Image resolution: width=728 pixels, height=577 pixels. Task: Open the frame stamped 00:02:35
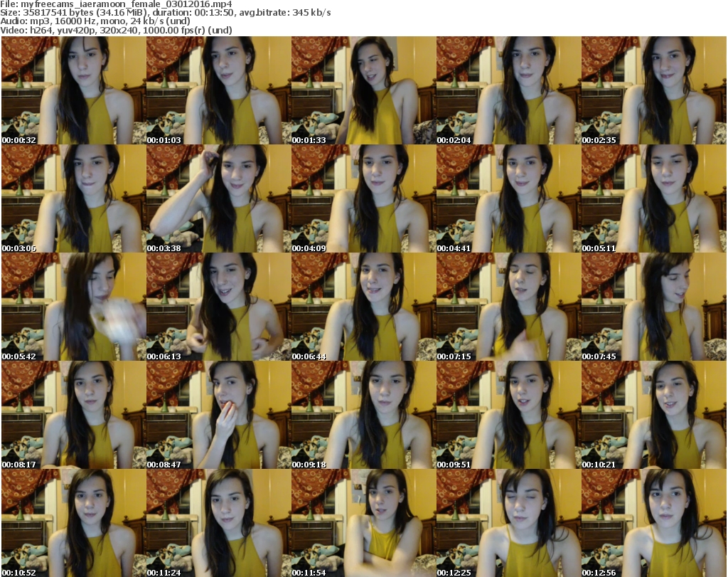point(654,90)
